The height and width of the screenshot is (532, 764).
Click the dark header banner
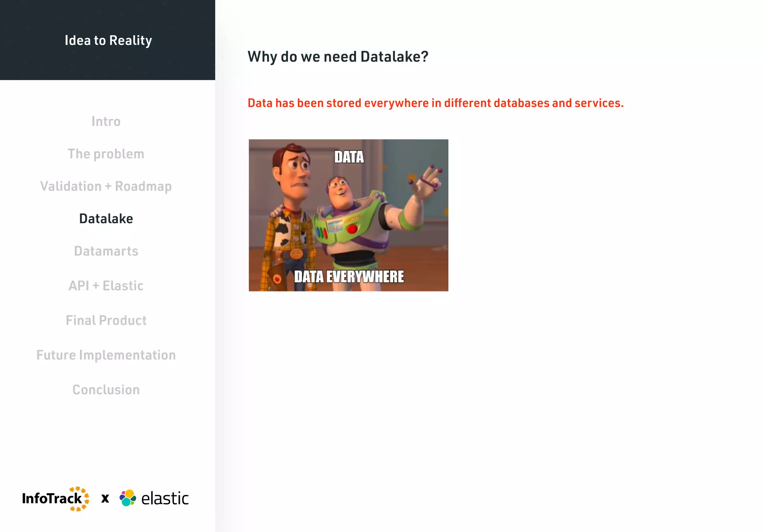107,63
